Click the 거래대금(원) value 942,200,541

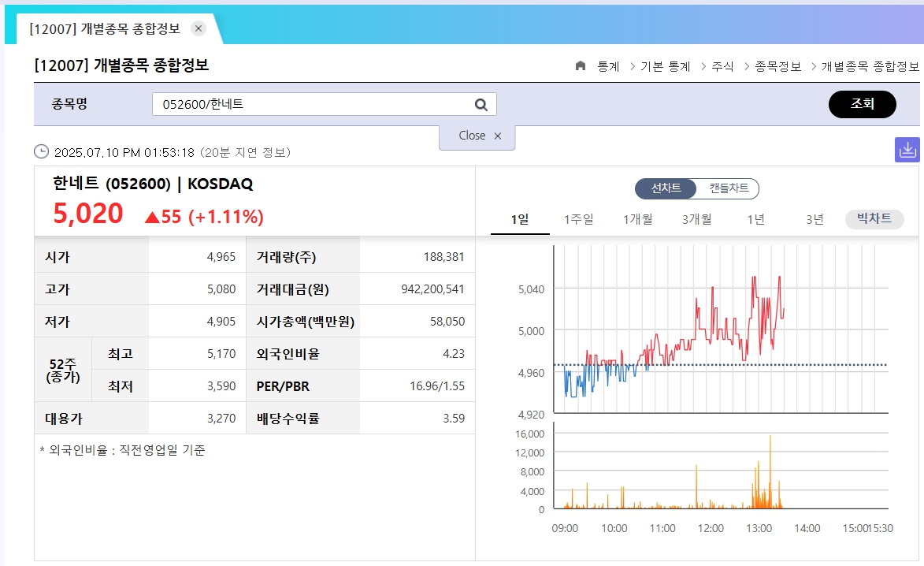(432, 289)
